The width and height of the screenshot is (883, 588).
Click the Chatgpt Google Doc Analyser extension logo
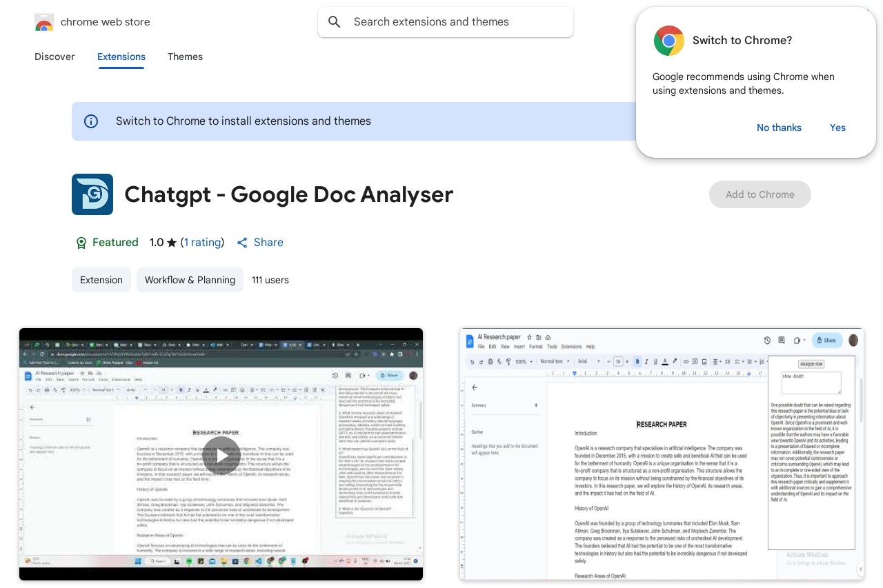click(x=92, y=194)
